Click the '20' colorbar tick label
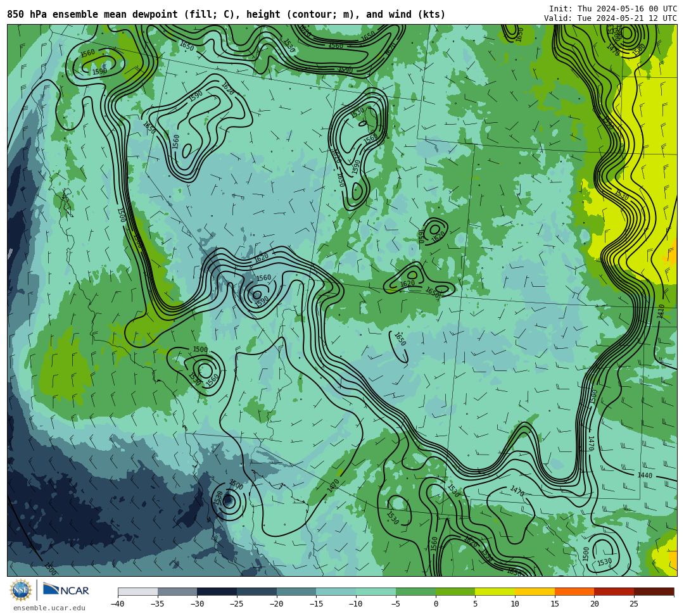This screenshot has height=616, width=684. click(x=594, y=604)
